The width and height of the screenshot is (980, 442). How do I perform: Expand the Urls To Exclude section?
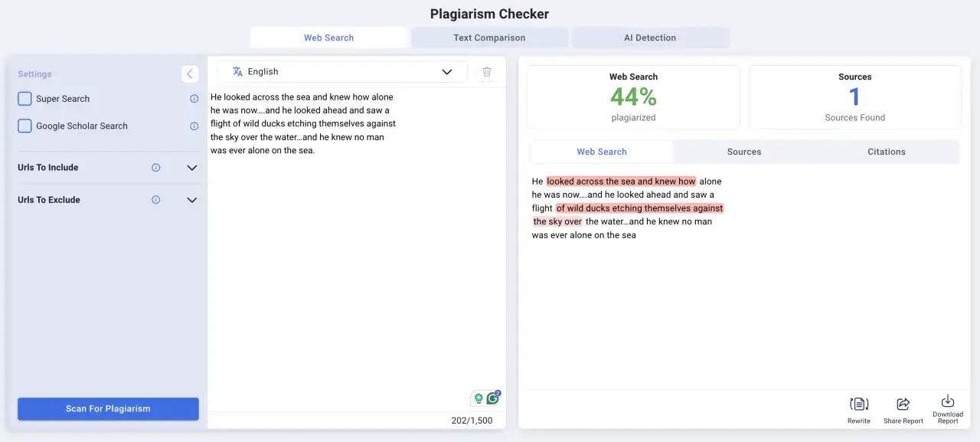[x=192, y=200]
